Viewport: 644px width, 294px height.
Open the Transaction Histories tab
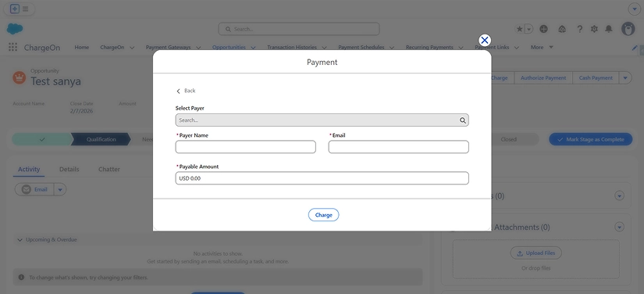(292, 47)
